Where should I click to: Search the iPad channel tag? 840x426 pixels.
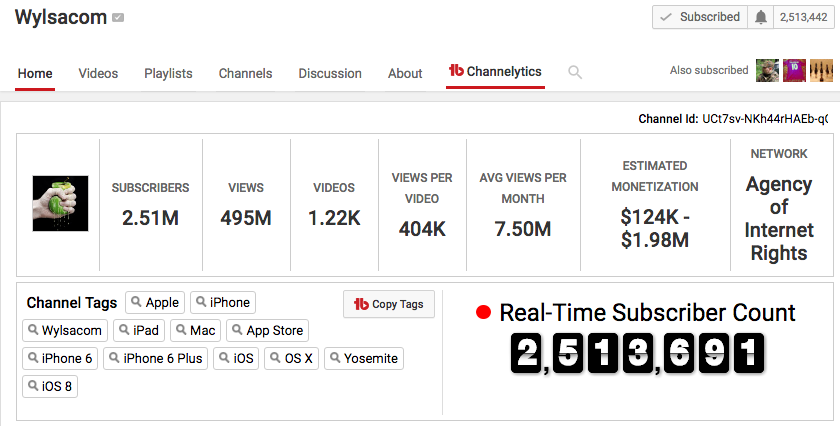pyautogui.click(x=139, y=330)
